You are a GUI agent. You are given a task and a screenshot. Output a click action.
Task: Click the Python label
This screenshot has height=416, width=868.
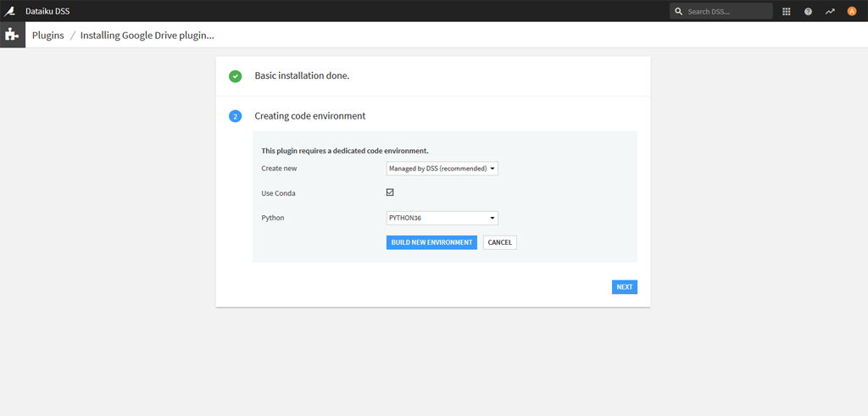[272, 218]
